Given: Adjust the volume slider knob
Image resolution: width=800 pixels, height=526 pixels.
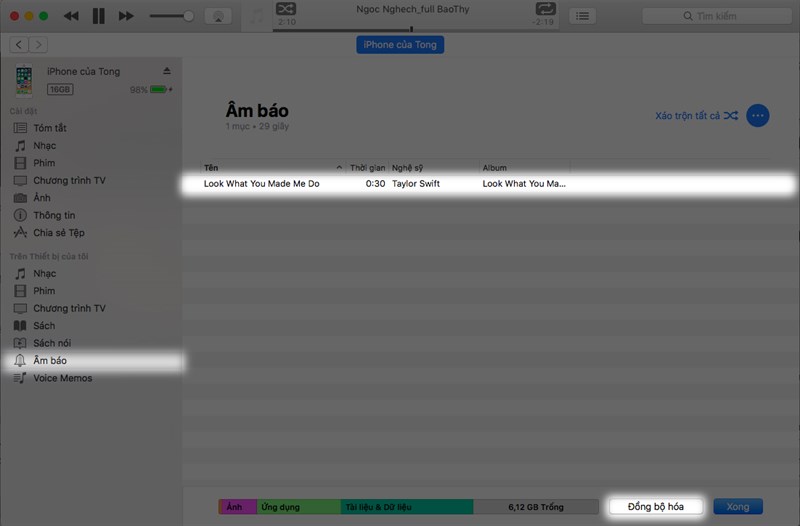Looking at the screenshot, I should coord(188,16).
